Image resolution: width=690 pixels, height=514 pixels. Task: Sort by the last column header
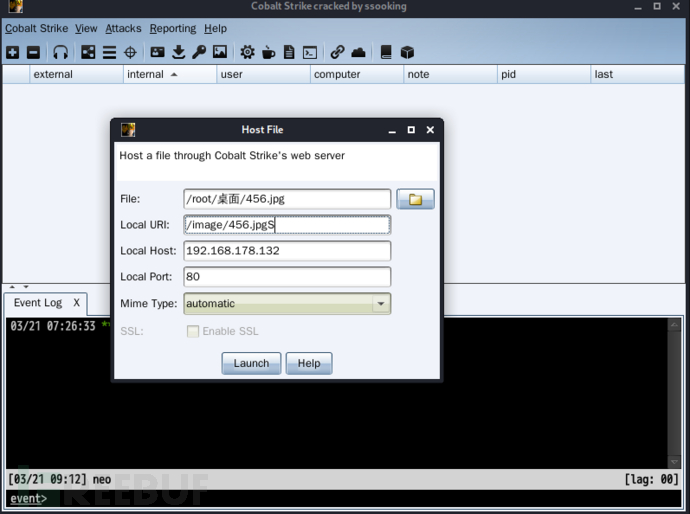(638, 74)
